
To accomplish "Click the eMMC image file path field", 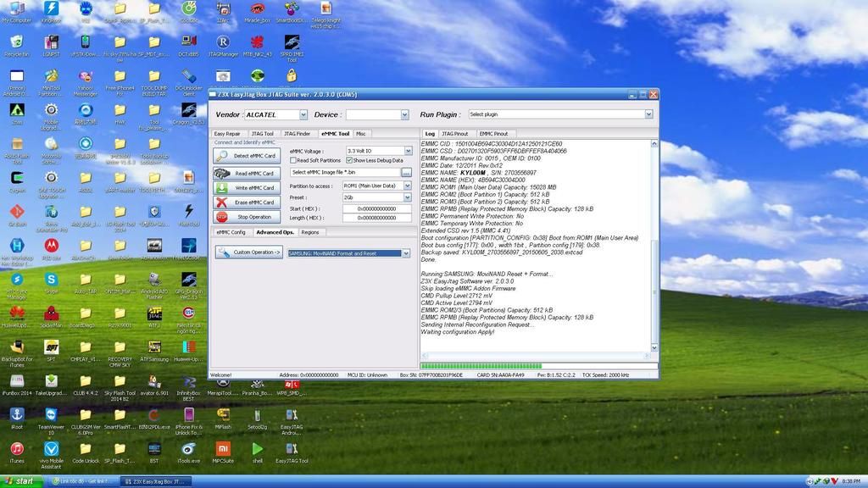I will pos(346,173).
